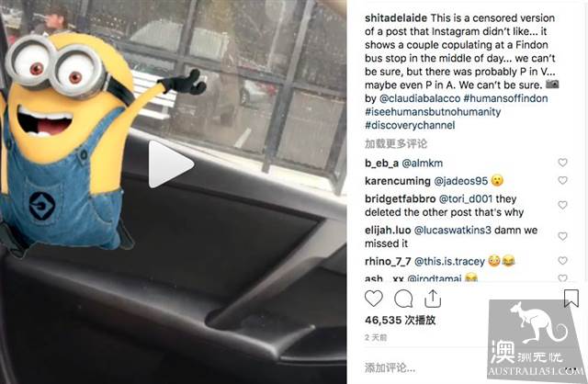The width and height of the screenshot is (588, 384).
Task: Like elijah.luo's comment heart
Action: click(x=562, y=236)
